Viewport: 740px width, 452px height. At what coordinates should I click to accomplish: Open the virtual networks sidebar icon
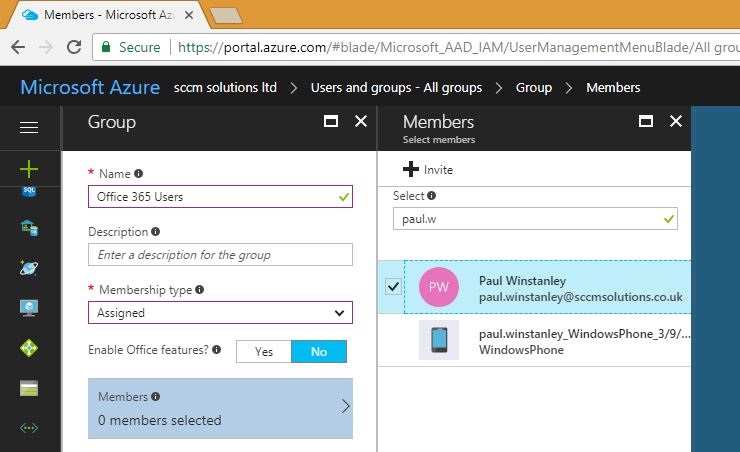click(29, 428)
